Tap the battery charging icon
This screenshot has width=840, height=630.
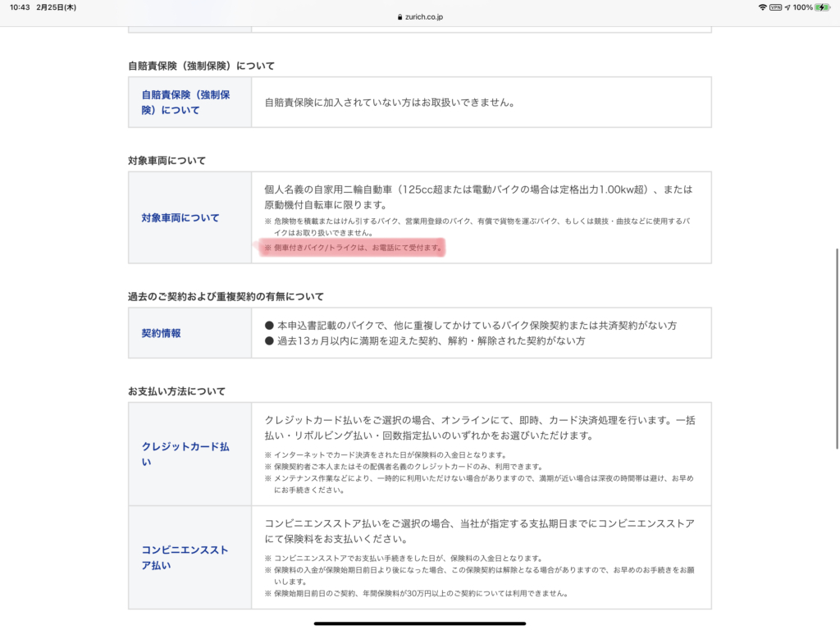[823, 7]
